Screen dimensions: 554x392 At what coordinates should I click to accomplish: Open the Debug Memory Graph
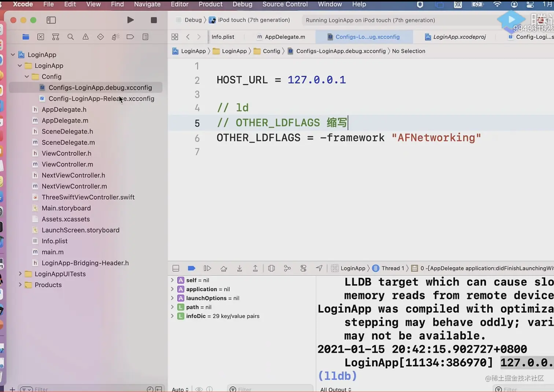[288, 268]
